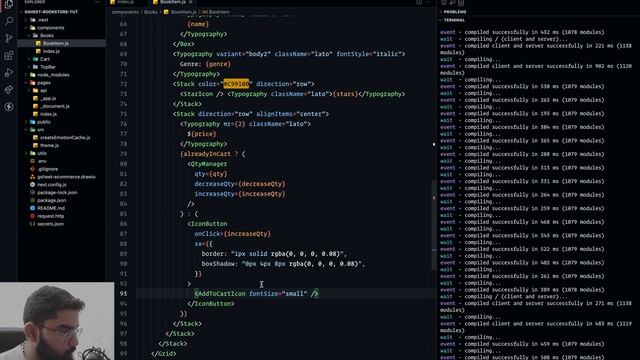Expand the public folder
Viewport: 640px width, 360px height.
(44, 122)
